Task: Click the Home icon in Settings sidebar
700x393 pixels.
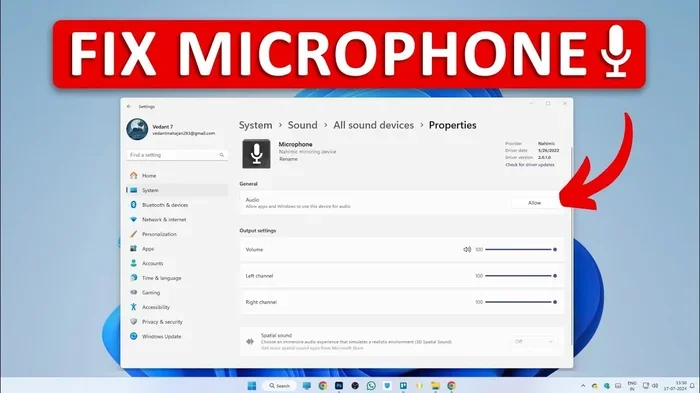Action: click(133, 176)
